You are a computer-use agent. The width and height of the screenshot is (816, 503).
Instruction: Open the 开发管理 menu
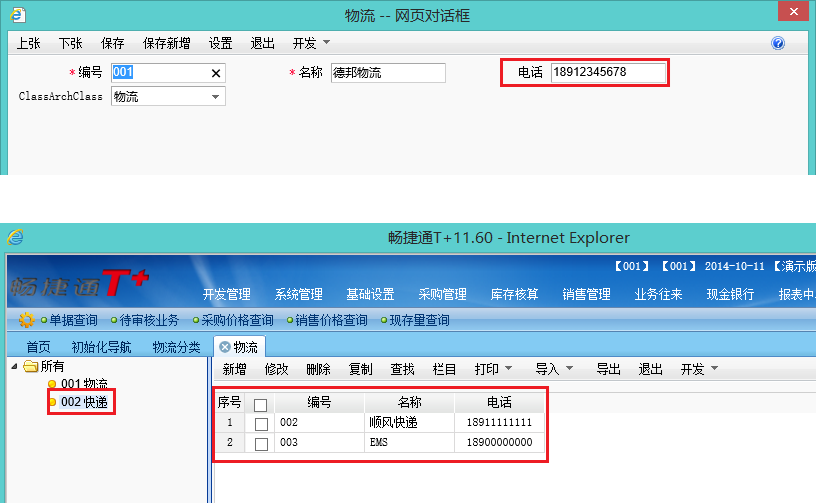226,294
